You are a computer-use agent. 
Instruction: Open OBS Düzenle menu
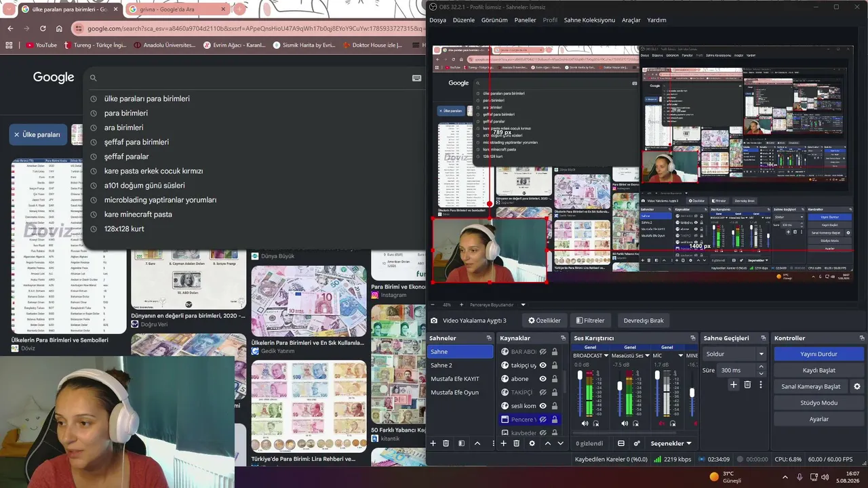[464, 20]
